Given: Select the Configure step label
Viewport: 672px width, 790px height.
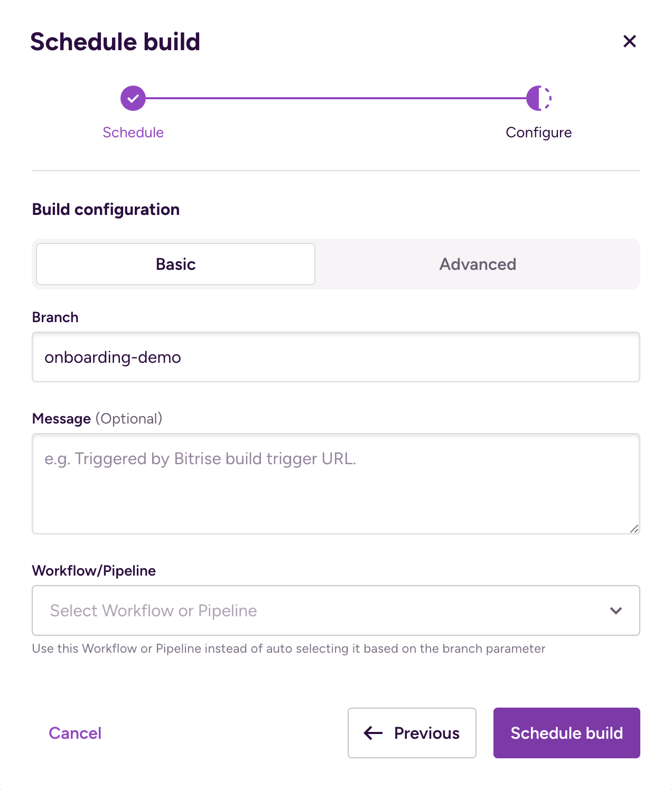Looking at the screenshot, I should pos(538,132).
